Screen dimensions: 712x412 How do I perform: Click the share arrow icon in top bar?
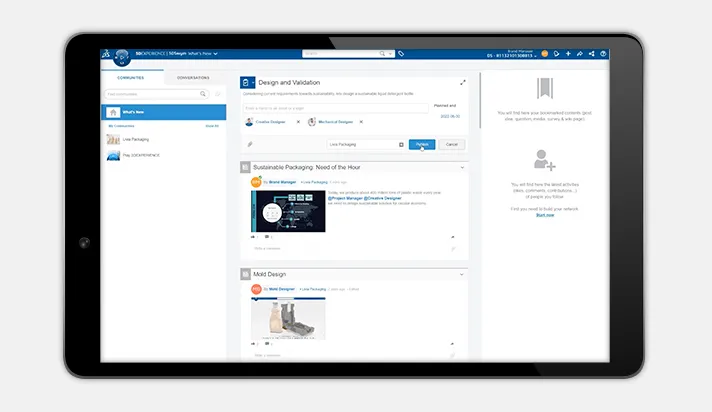(580, 54)
